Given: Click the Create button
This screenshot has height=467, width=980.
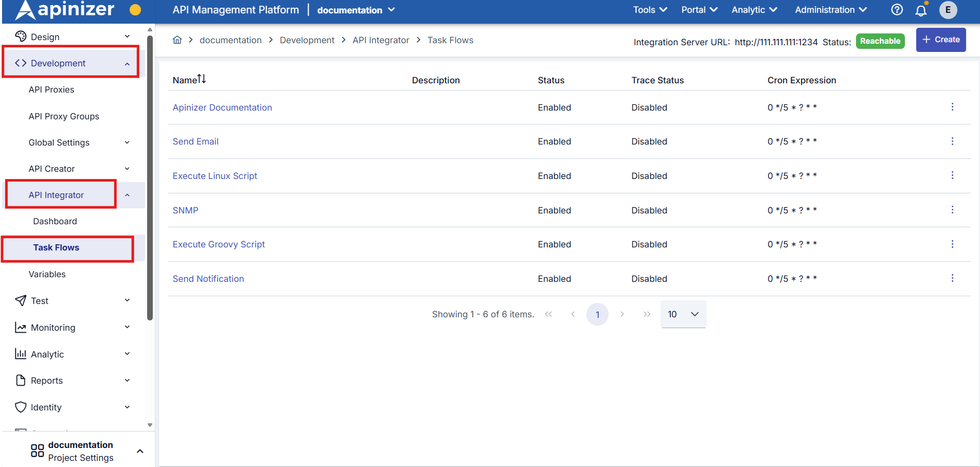Looking at the screenshot, I should [941, 40].
